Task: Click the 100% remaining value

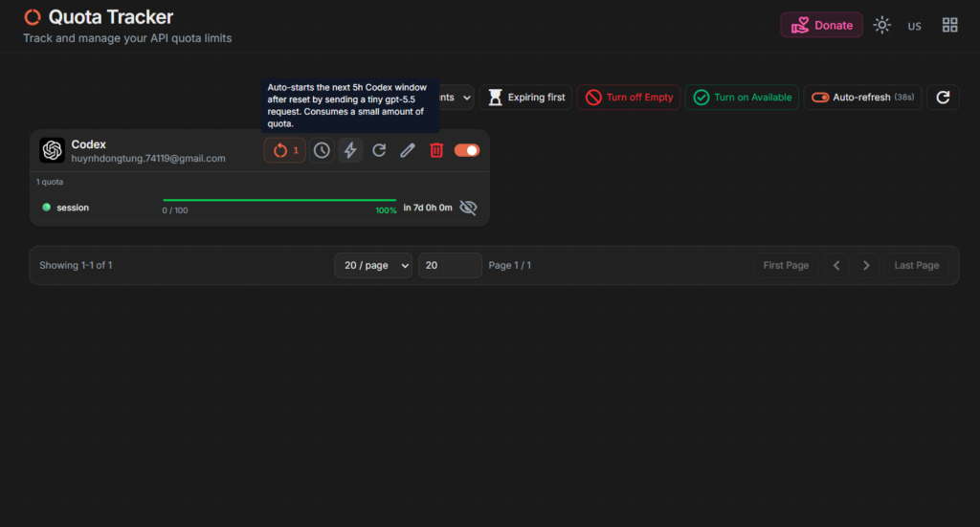Action: click(x=386, y=210)
